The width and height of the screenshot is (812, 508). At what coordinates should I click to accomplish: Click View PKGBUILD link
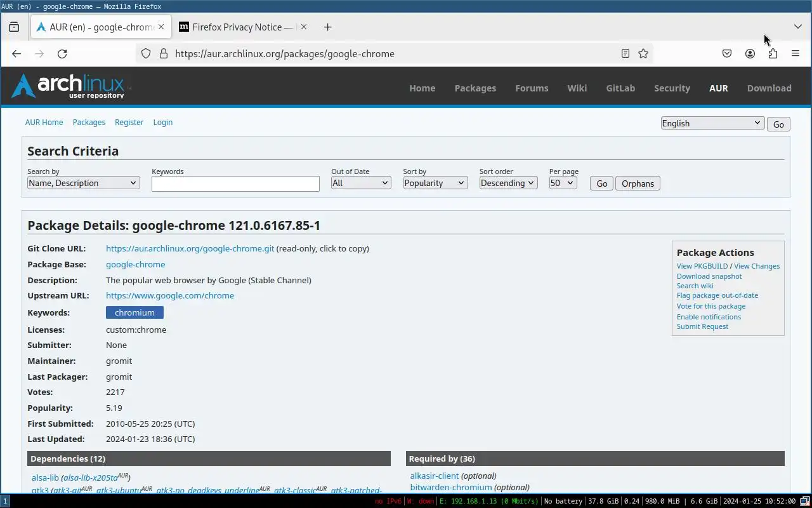pos(702,266)
